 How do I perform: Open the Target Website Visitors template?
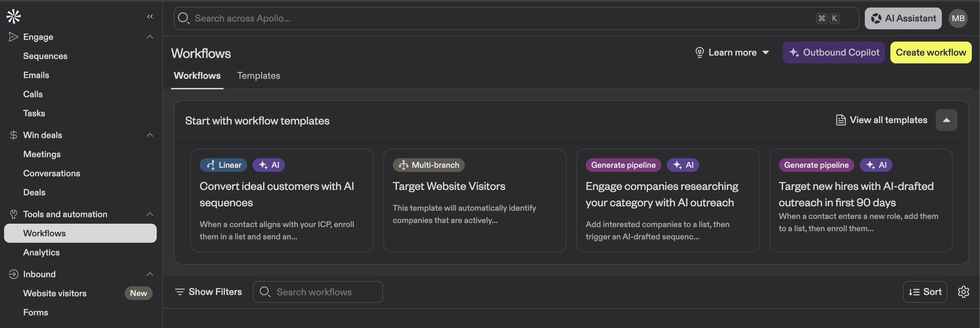(x=475, y=200)
